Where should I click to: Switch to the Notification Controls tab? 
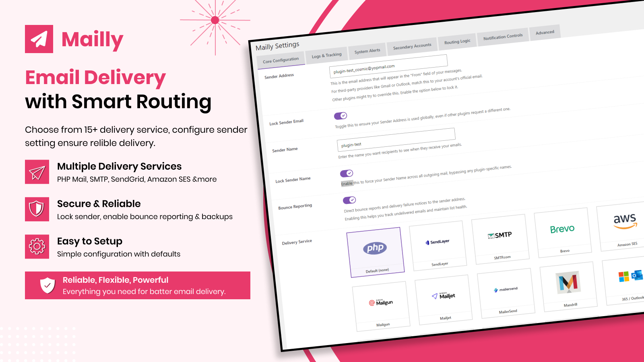click(x=503, y=37)
